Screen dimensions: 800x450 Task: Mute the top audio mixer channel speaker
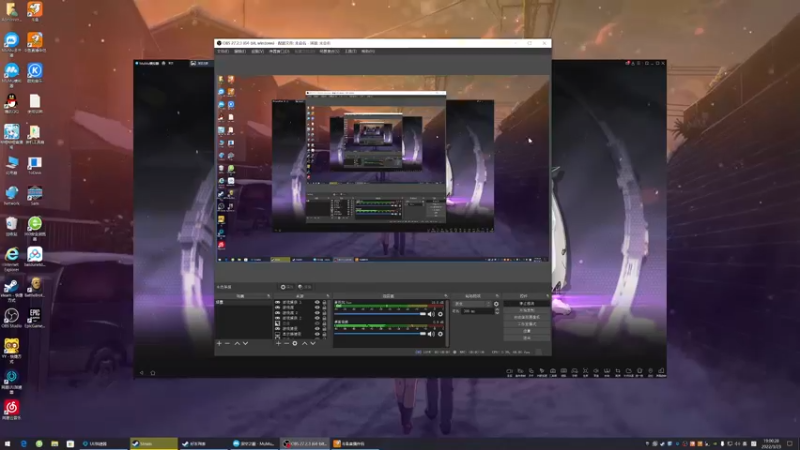tap(431, 314)
